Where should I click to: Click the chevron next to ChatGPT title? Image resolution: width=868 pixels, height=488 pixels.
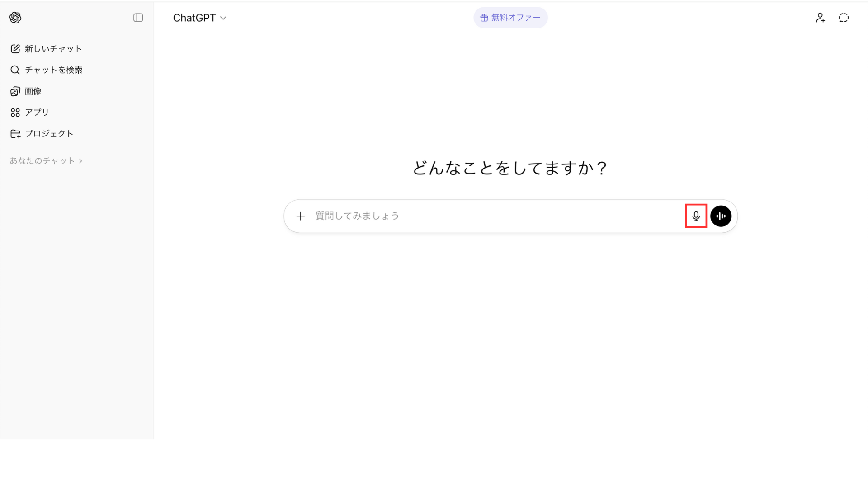click(x=223, y=18)
